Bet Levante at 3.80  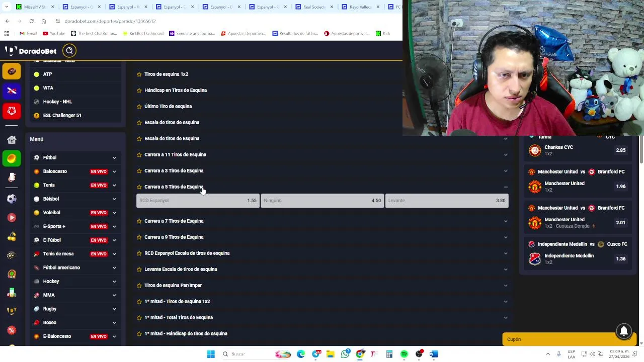(x=447, y=201)
